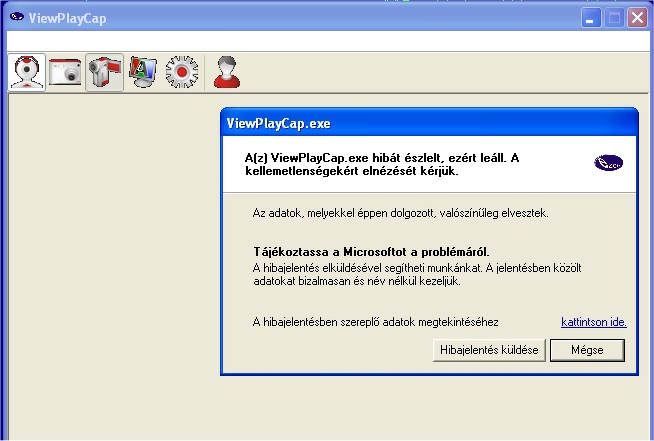Dismiss the error dialog with Mégse

(587, 350)
